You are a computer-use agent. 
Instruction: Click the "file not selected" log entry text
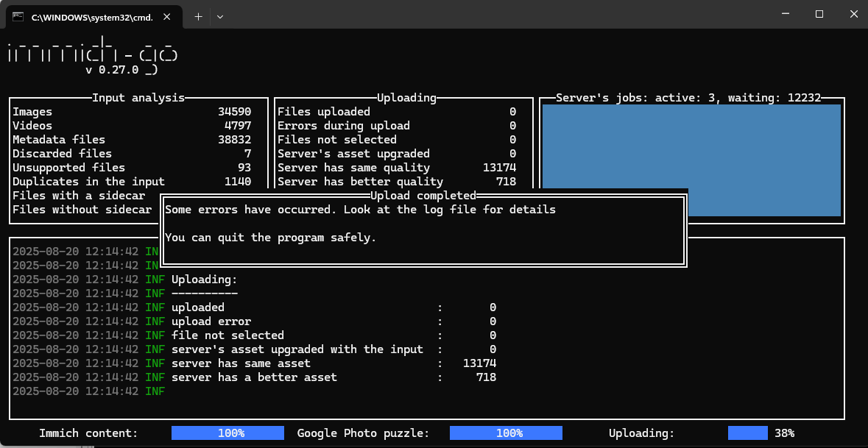pyautogui.click(x=227, y=335)
